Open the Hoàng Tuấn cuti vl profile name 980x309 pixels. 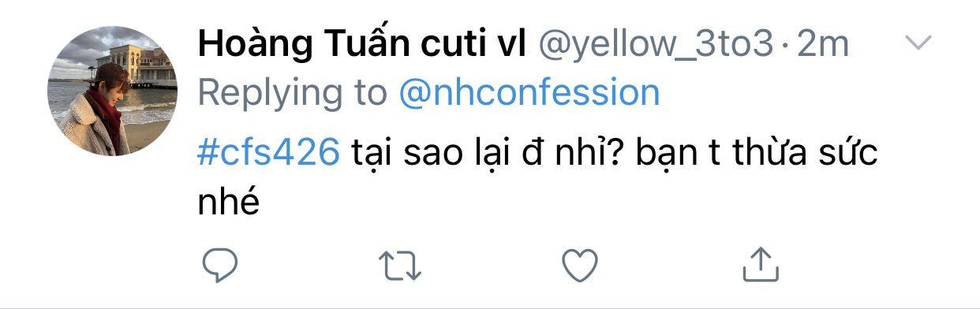362,45
